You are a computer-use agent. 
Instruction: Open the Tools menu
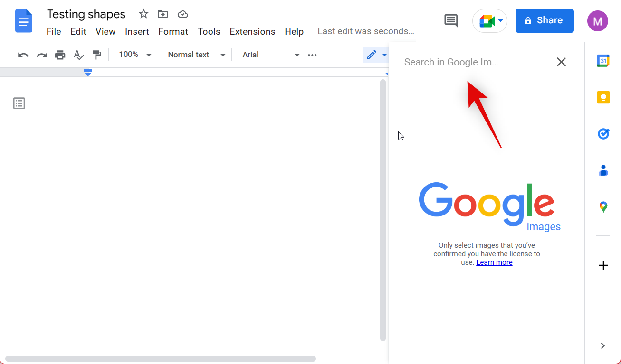pyautogui.click(x=209, y=32)
